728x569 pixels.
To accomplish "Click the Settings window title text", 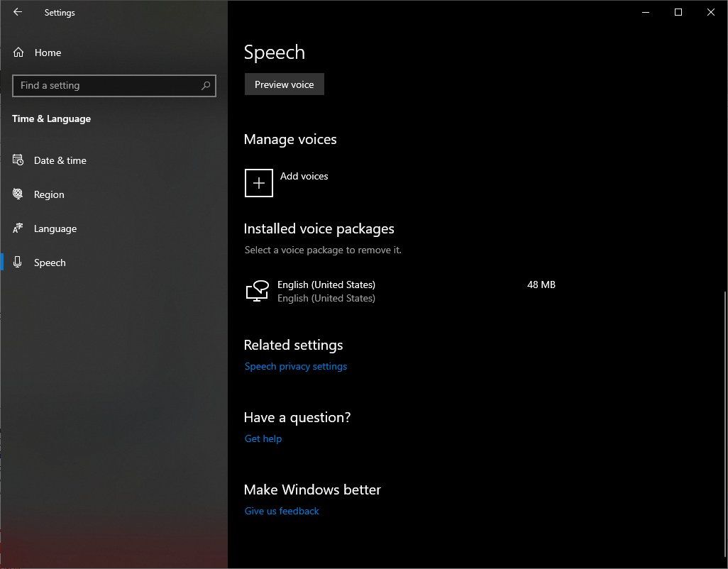I will coord(60,13).
